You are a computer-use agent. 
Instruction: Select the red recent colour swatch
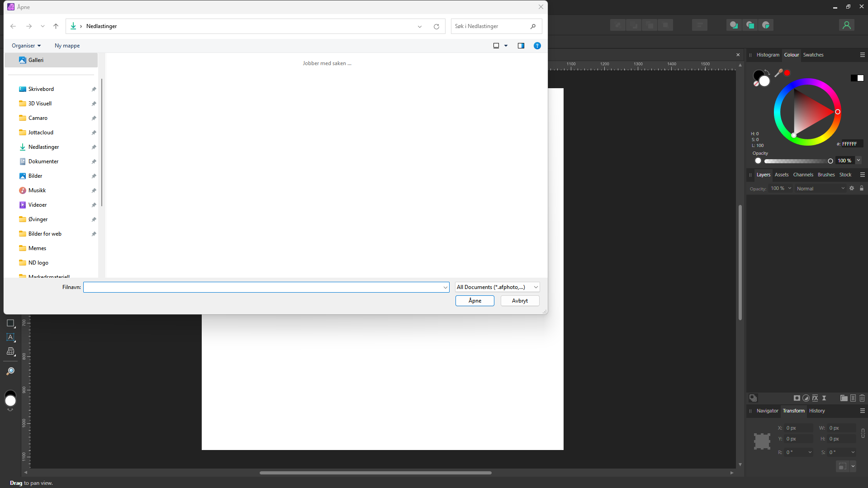point(787,73)
